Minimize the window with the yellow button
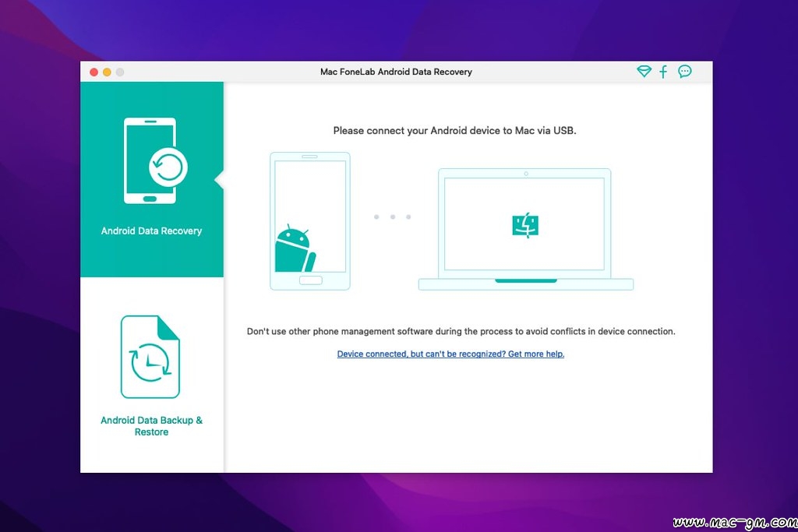The width and height of the screenshot is (798, 532). click(x=107, y=72)
